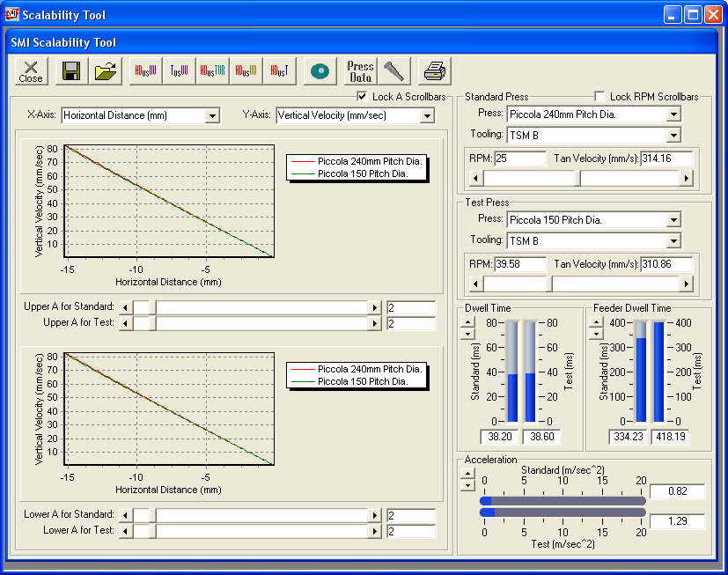Click the Save floppy disk icon

(x=71, y=71)
